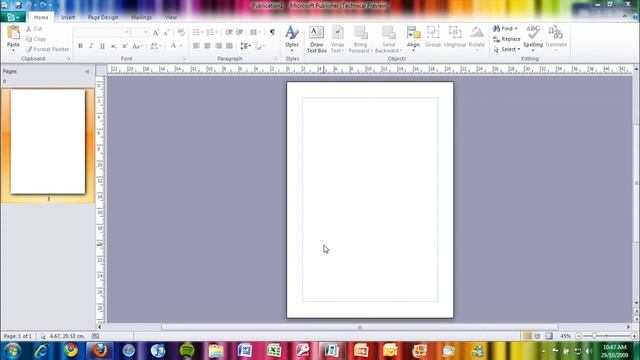The width and height of the screenshot is (640, 360).
Task: Click the Replace command
Action: (507, 39)
